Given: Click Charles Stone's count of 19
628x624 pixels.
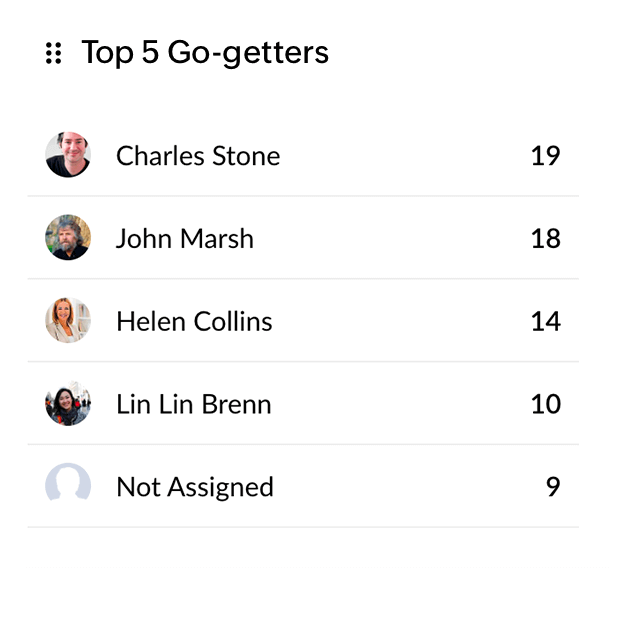Looking at the screenshot, I should [545, 155].
